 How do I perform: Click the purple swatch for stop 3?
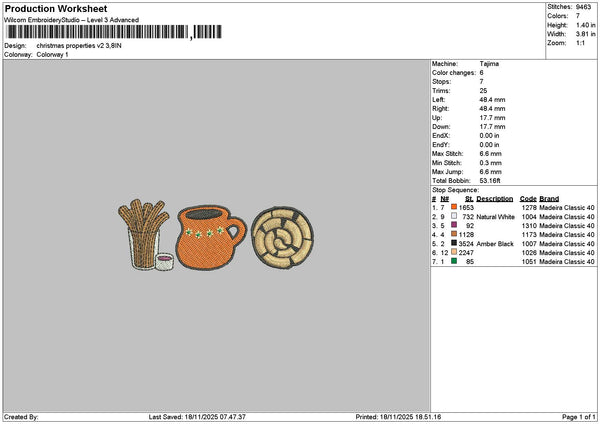coord(454,225)
